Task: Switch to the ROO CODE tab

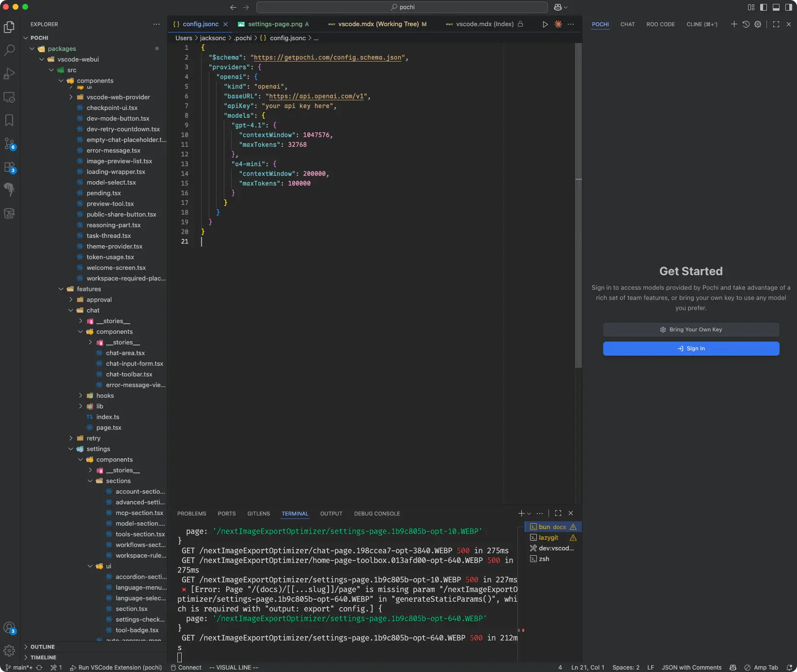Action: [660, 24]
